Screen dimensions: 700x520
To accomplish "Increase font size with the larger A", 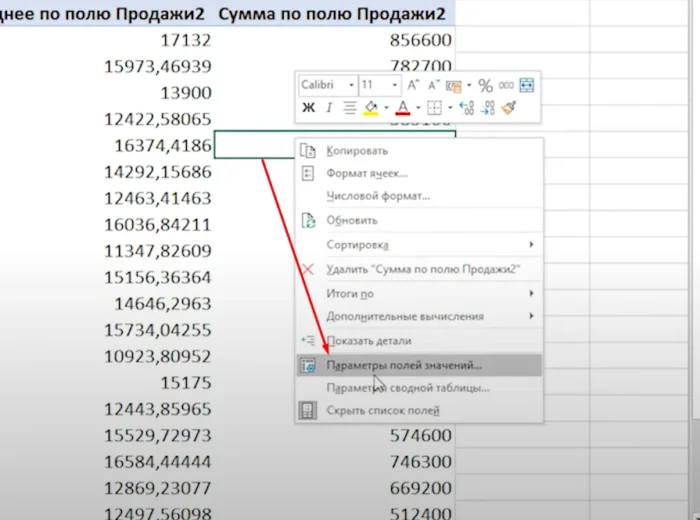I will tap(414, 86).
